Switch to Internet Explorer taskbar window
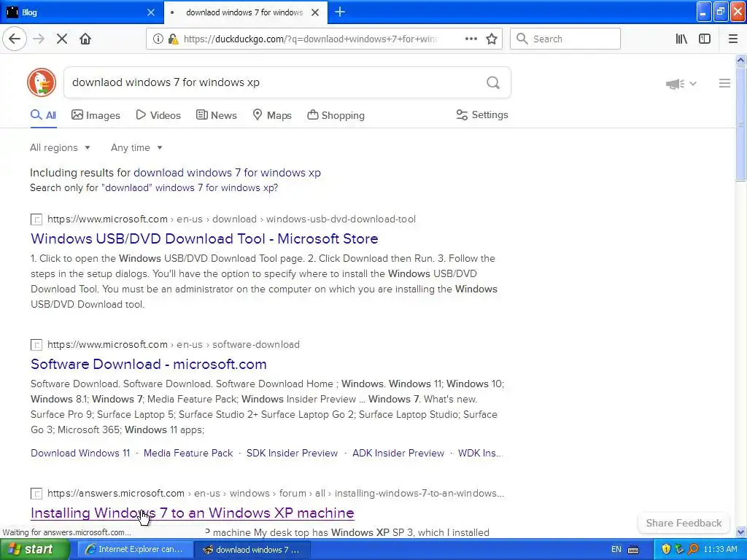Image resolution: width=747 pixels, height=560 pixels. (x=135, y=550)
